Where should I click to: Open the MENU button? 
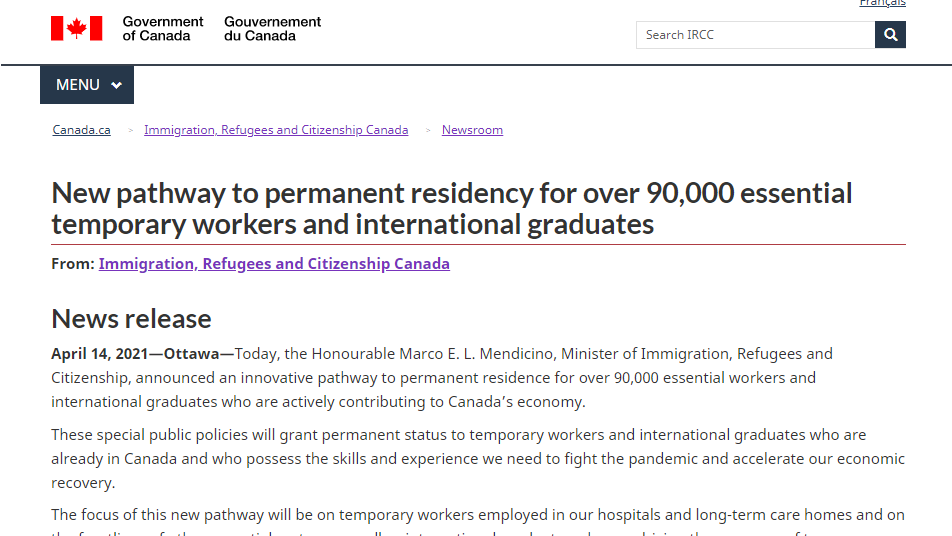[x=86, y=85]
